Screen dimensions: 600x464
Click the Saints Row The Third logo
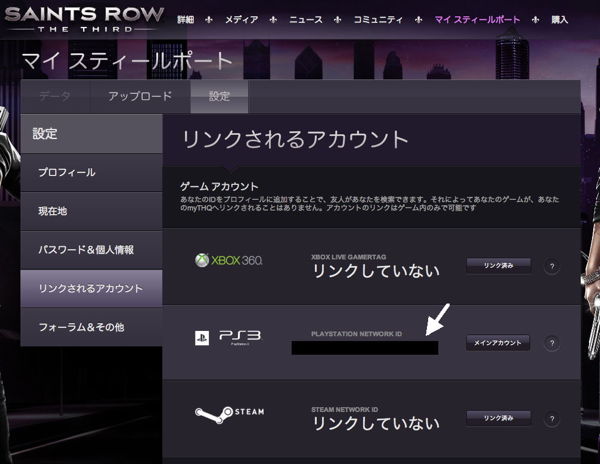click(x=84, y=19)
